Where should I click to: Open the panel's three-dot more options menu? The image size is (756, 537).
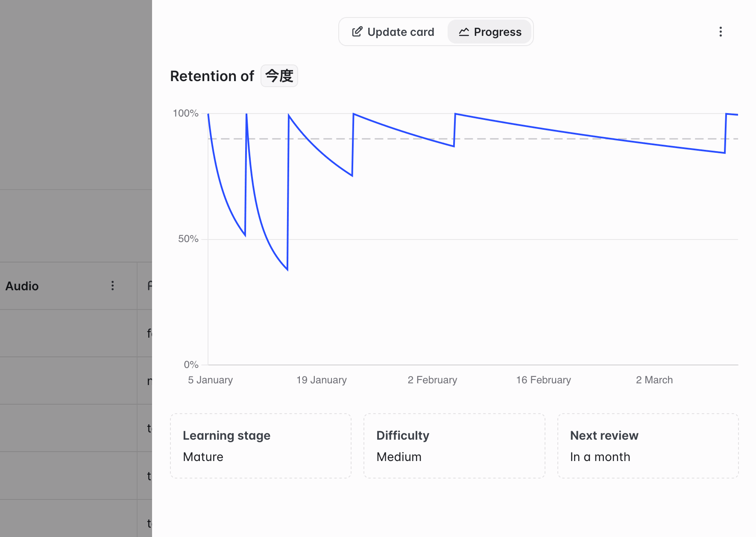[x=720, y=32]
